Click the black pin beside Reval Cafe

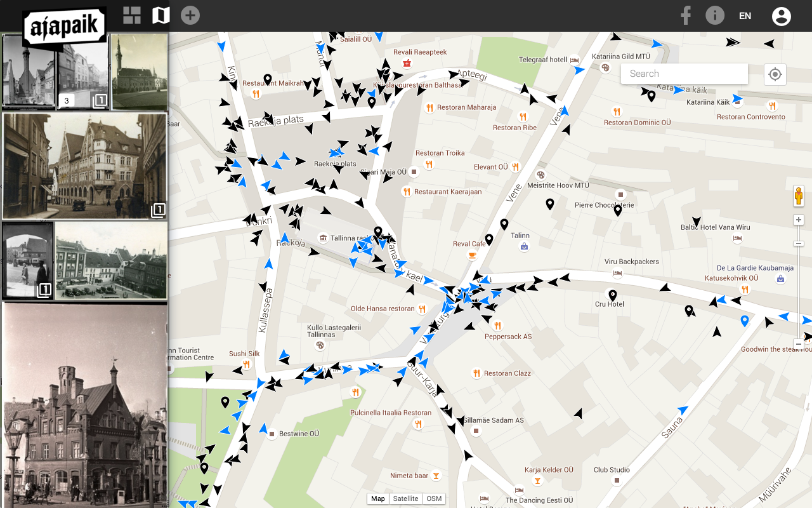489,240
